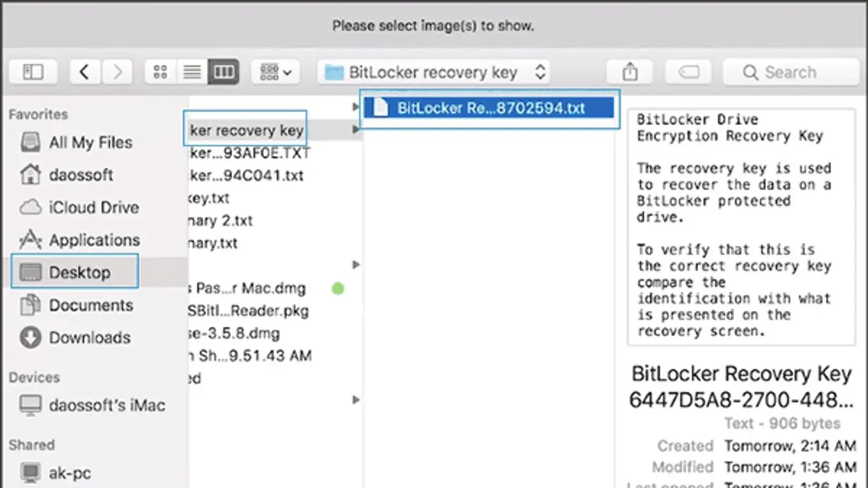Click the ak-pc computer icon
This screenshot has width=868, height=488.
30,474
